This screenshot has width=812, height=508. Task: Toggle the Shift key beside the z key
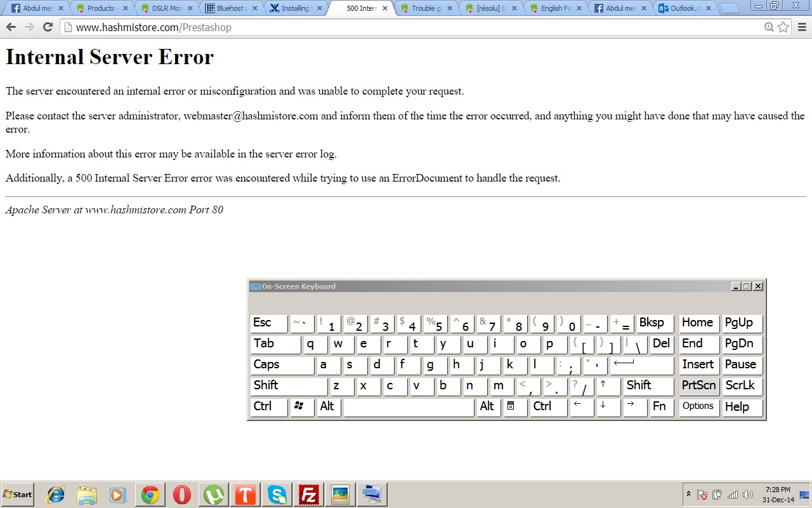coord(289,386)
